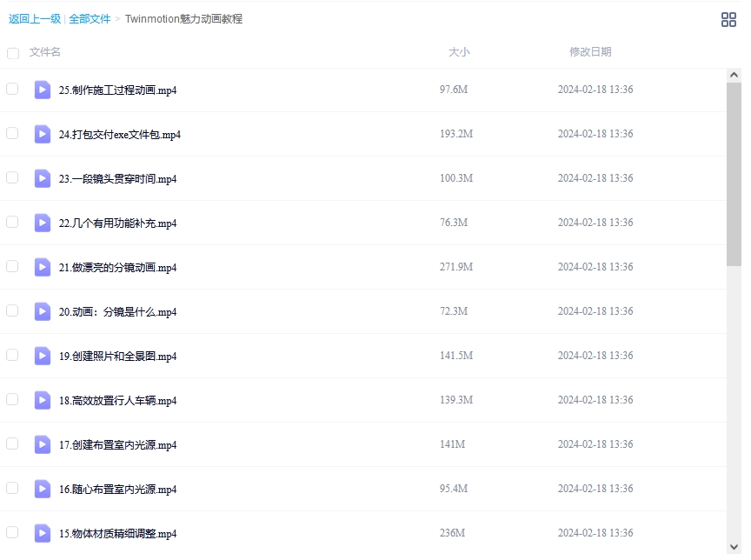Sort by 文件名 column header
Viewport: 751px width, 560px height.
click(x=45, y=51)
